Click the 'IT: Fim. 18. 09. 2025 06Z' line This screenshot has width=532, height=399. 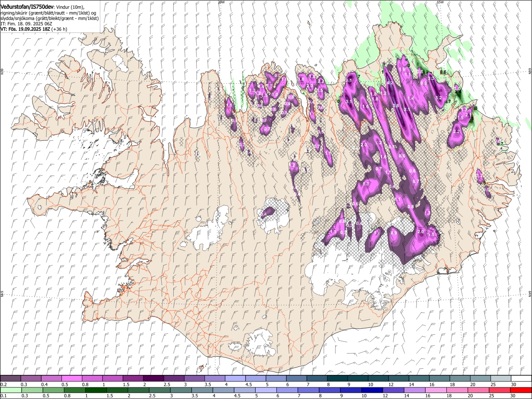27,24
